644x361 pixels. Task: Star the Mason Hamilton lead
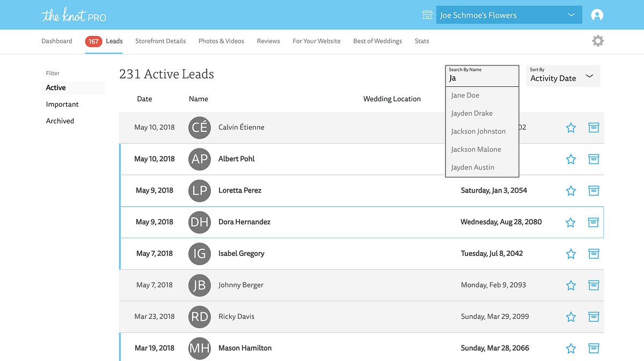pyautogui.click(x=571, y=349)
